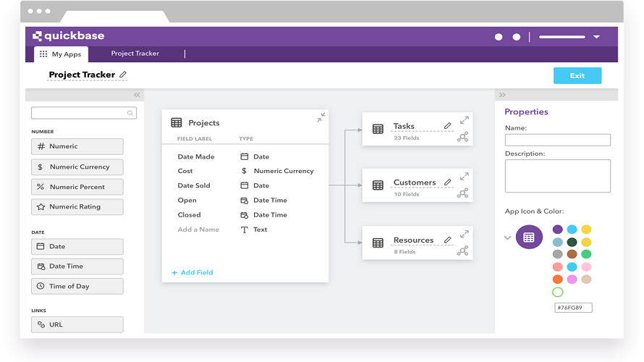644x362 pixels.
Task: Collapse the right Properties panel
Action: [502, 95]
